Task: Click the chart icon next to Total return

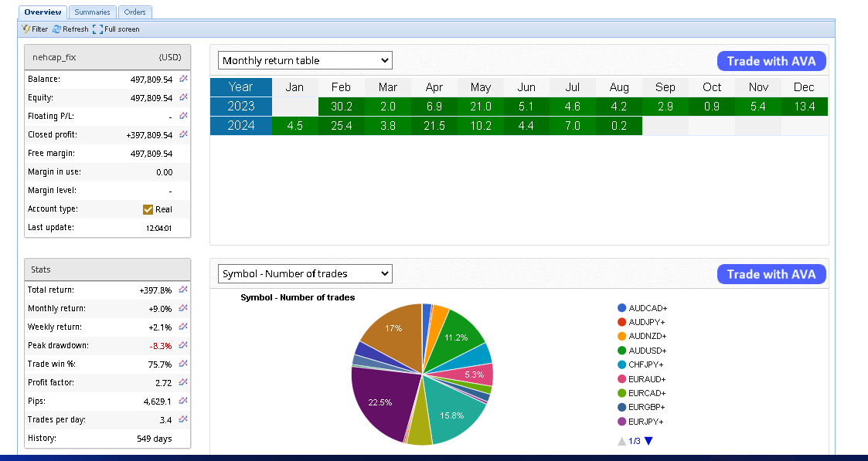Action: tap(183, 290)
